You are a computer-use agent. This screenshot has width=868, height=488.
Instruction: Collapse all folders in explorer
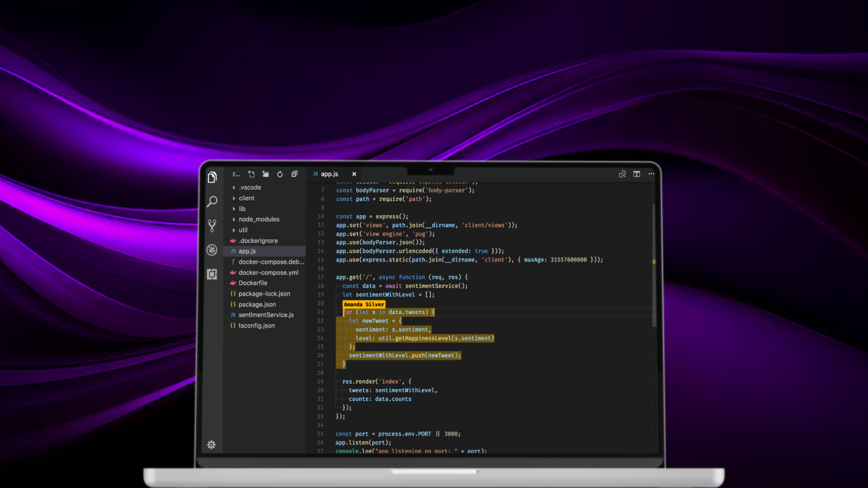point(294,174)
